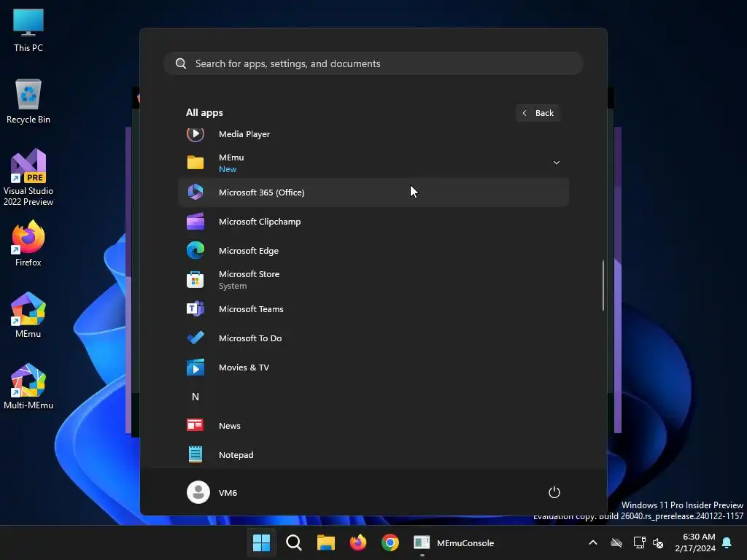The width and height of the screenshot is (747, 560).
Task: Open File Explorer from taskbar
Action: pyautogui.click(x=326, y=542)
